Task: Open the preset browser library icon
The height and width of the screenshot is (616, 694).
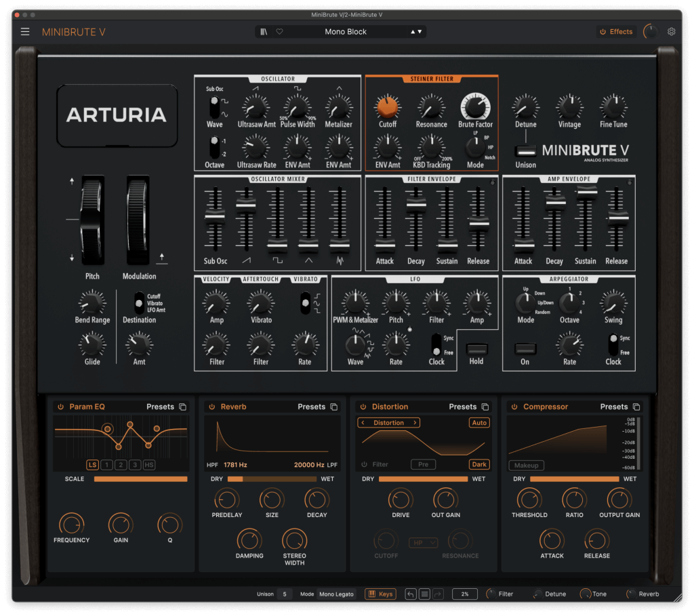Action: pyautogui.click(x=264, y=32)
